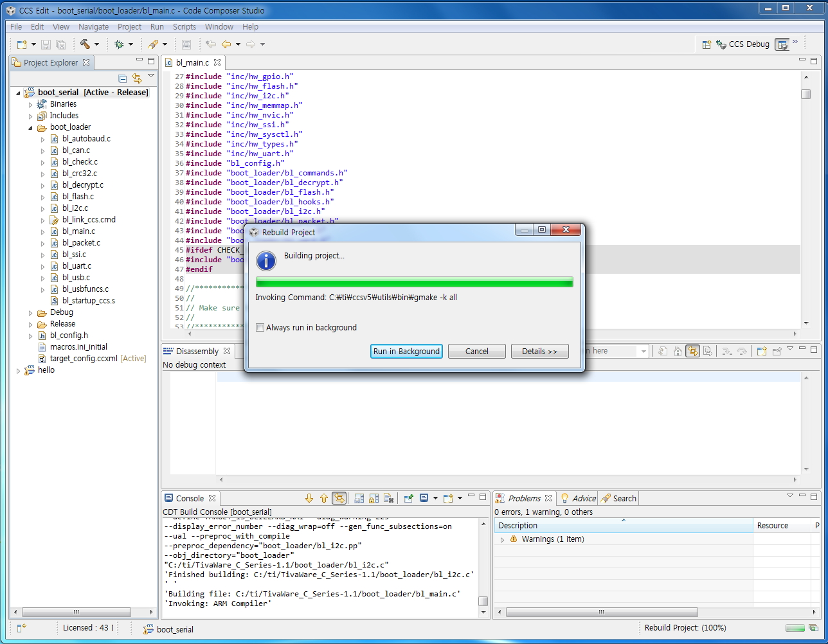Click the Back navigation yellow arrow

[226, 44]
